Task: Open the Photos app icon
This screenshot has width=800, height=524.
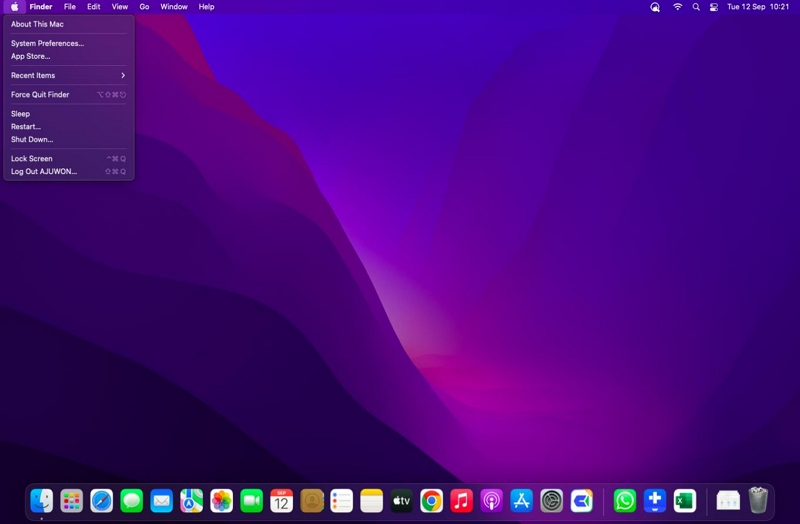Action: (221, 501)
